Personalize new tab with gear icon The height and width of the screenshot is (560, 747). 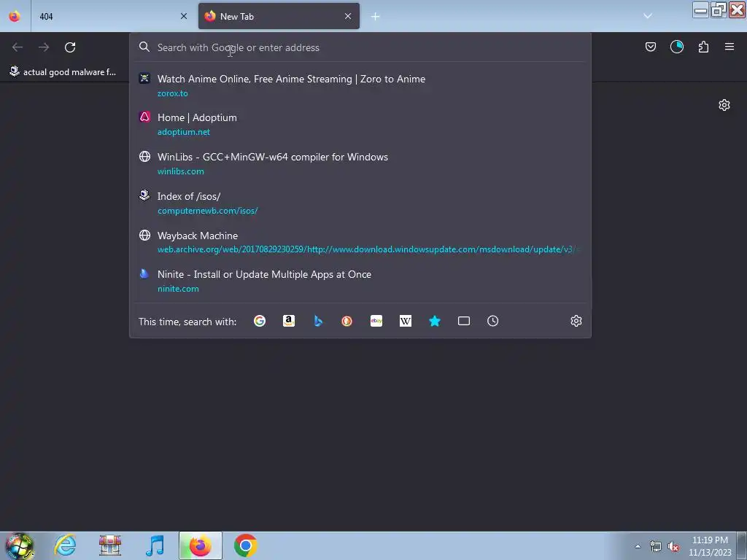click(x=724, y=105)
